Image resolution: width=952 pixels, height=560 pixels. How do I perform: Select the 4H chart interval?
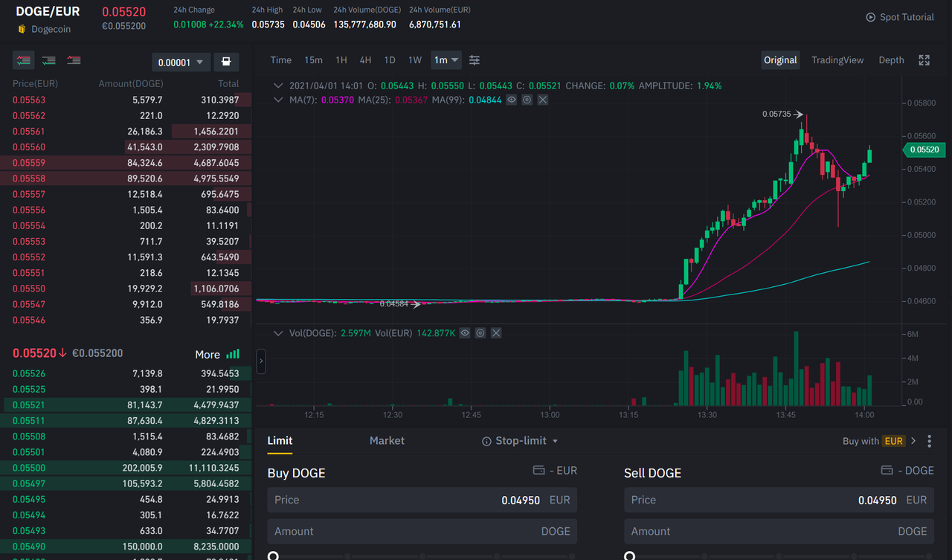(365, 60)
